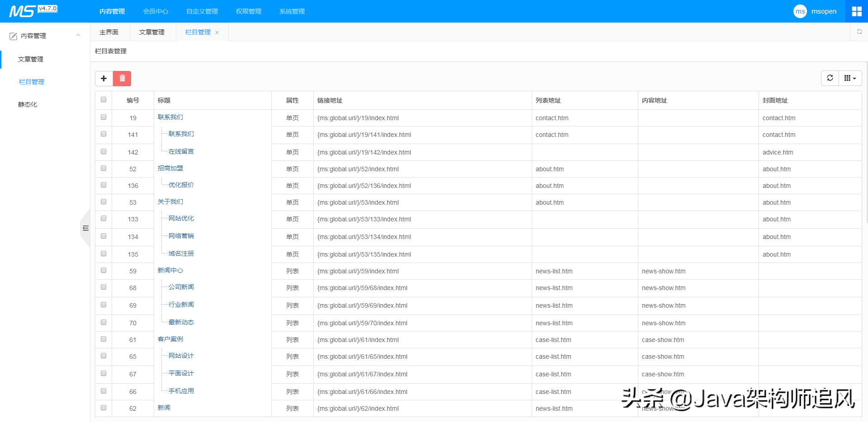Check the checkbox for row 19 联系我们

104,117
